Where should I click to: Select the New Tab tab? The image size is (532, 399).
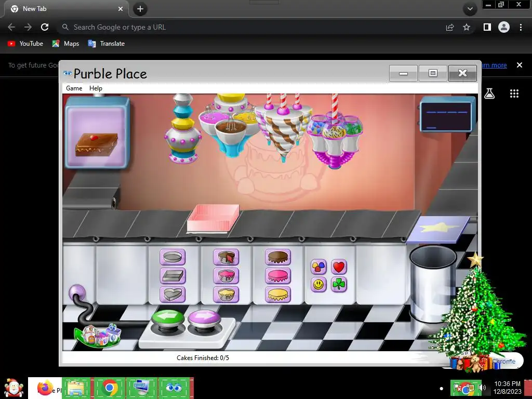[67, 9]
